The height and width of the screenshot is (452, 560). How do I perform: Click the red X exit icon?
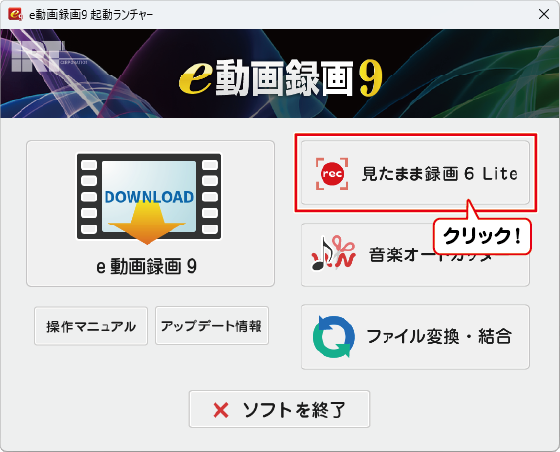point(221,410)
